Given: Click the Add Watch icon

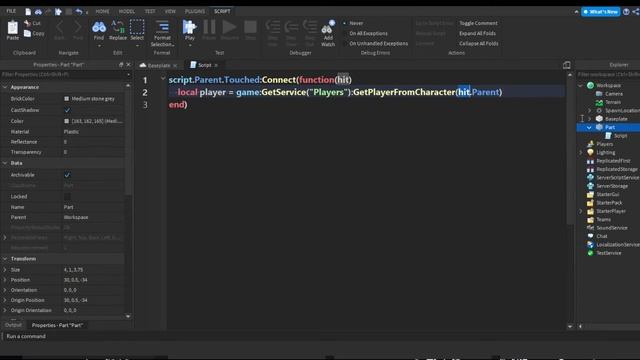Looking at the screenshot, I should [328, 27].
